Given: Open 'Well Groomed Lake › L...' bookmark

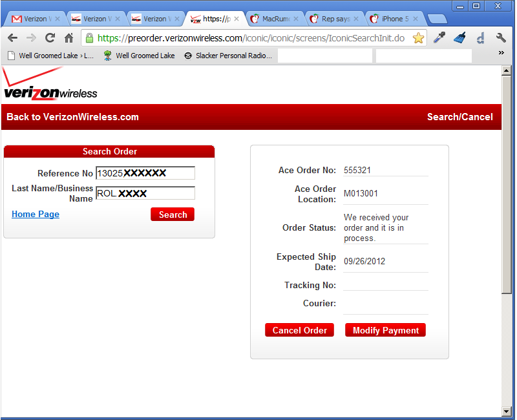Looking at the screenshot, I should pos(51,56).
